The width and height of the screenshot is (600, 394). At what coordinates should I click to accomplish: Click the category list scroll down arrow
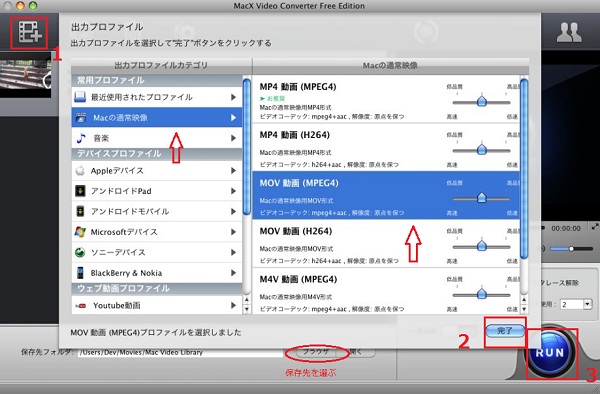coord(247,309)
